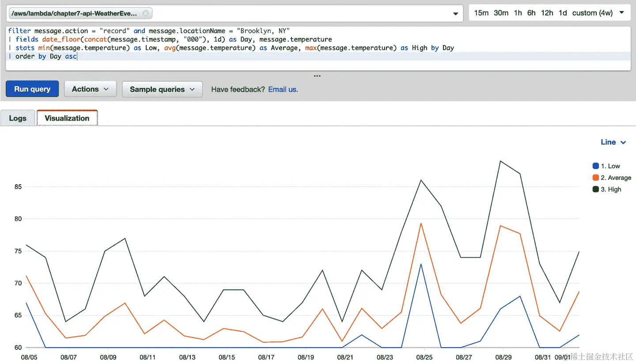
Task: Click the 85 y-axis label
Action: [x=18, y=187]
